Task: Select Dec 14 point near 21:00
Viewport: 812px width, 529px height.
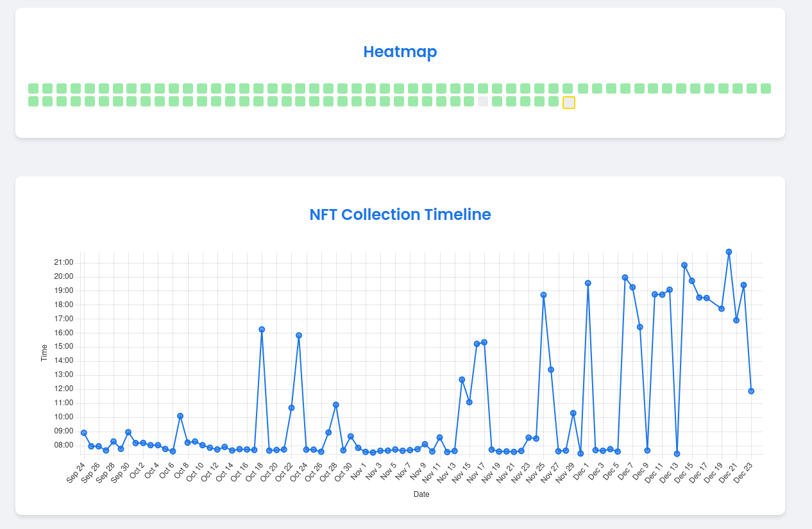Action: [684, 265]
